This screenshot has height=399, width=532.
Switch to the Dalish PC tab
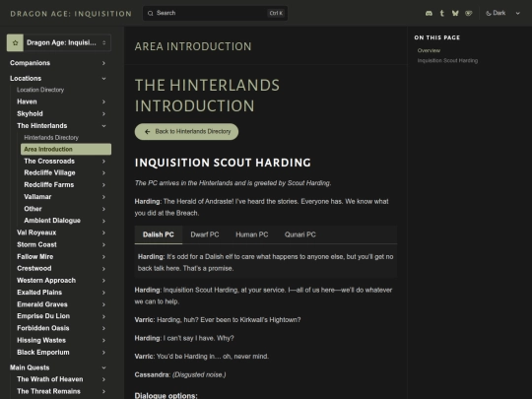pyautogui.click(x=159, y=234)
